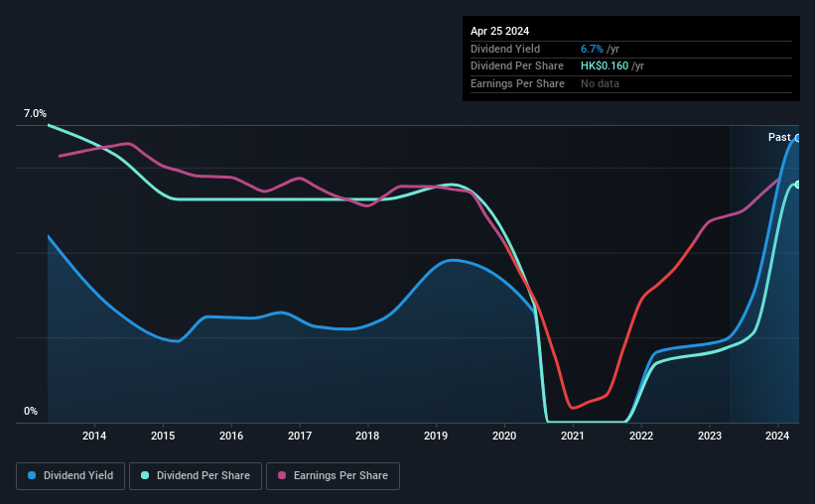Toggle the Dividend Per Share legend button

(x=196, y=475)
